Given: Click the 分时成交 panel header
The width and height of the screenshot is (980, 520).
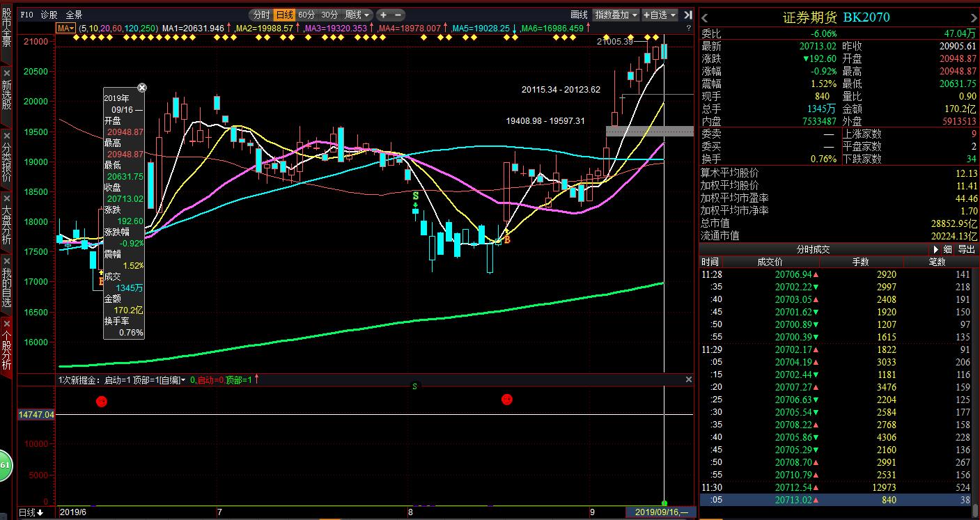Looking at the screenshot, I should coord(813,249).
